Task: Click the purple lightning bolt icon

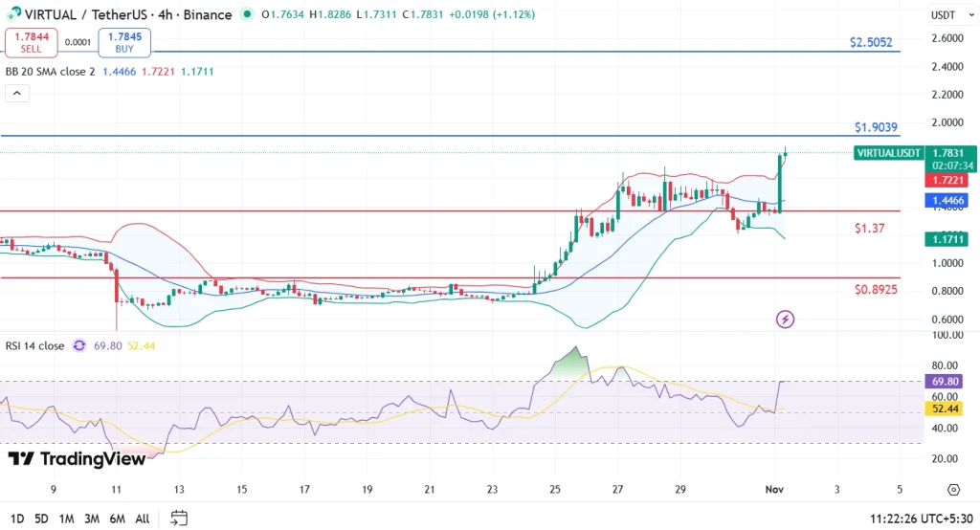Action: coord(785,319)
